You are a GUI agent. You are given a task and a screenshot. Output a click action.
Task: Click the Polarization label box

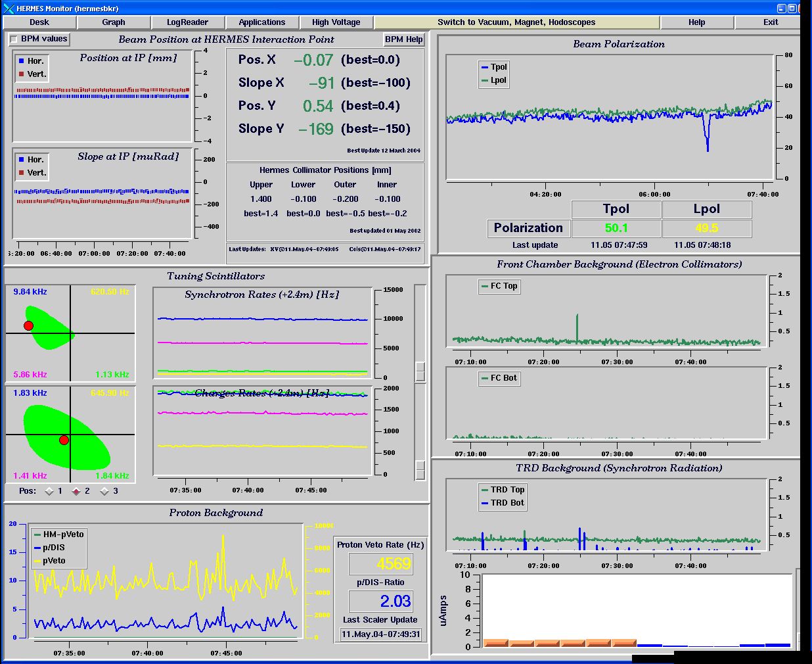click(x=528, y=228)
